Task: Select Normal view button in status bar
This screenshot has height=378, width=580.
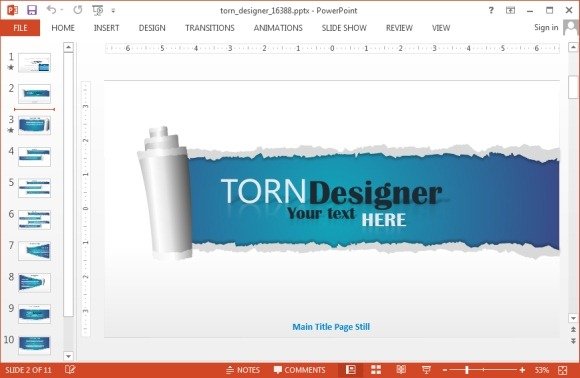Action: click(x=351, y=369)
